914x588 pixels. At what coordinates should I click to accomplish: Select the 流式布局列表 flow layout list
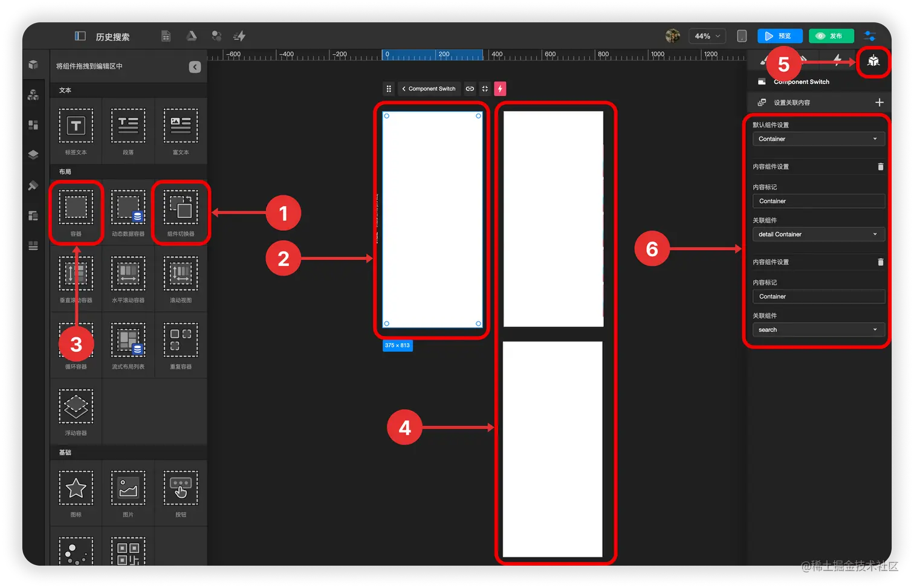coord(128,345)
